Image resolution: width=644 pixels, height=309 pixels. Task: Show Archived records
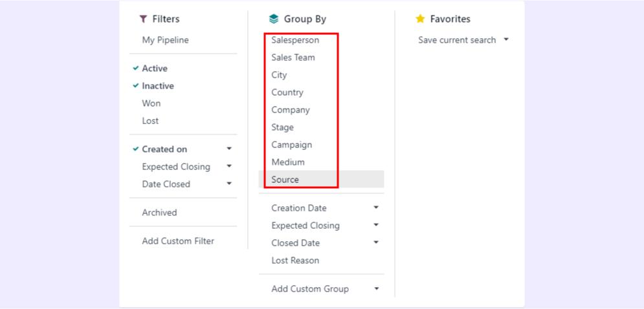(x=159, y=213)
